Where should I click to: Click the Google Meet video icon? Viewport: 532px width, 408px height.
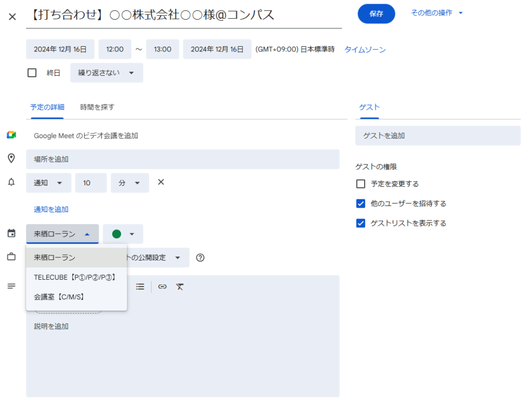tap(11, 135)
